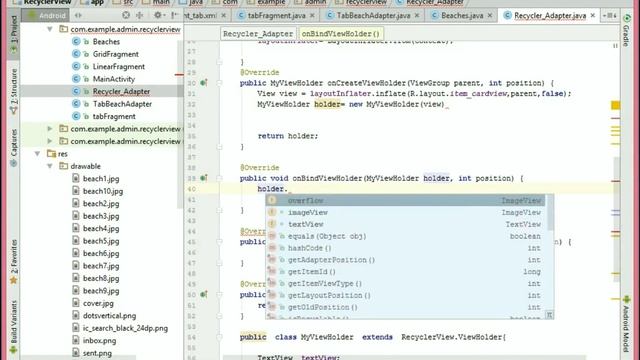Image resolution: width=640 pixels, height=360 pixels.
Task: Collapse the drawable folder
Action: [x=50, y=166]
